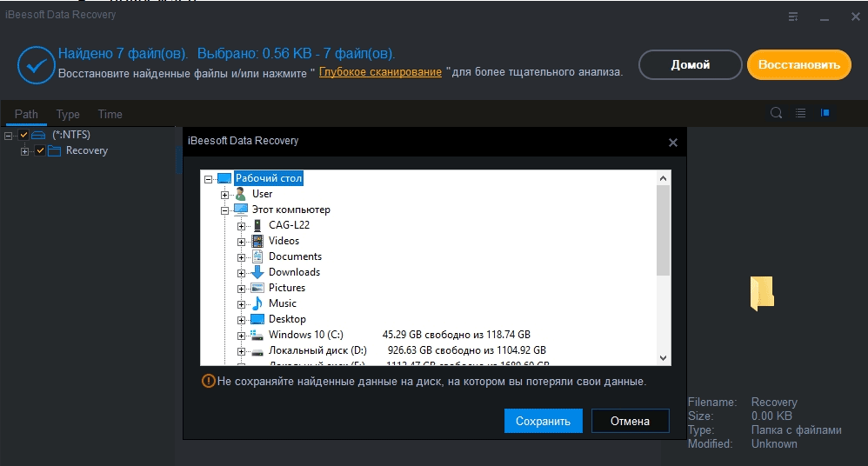This screenshot has height=466, width=868.
Task: Click the Домой button
Action: click(690, 64)
